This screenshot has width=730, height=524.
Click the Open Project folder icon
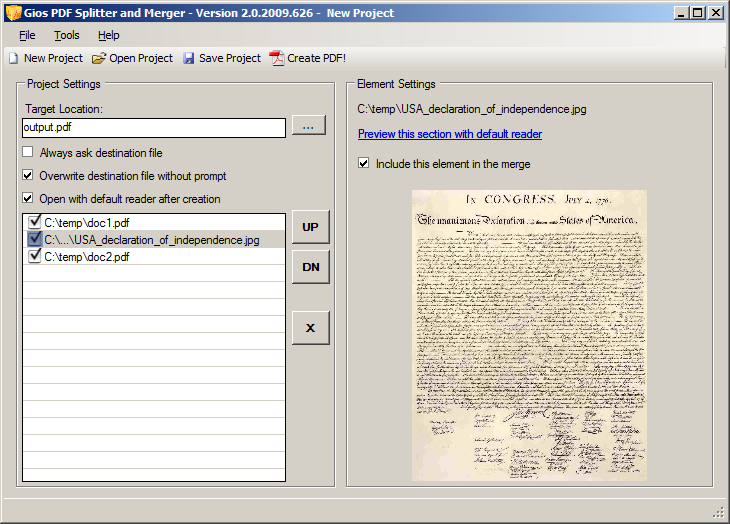click(99, 58)
